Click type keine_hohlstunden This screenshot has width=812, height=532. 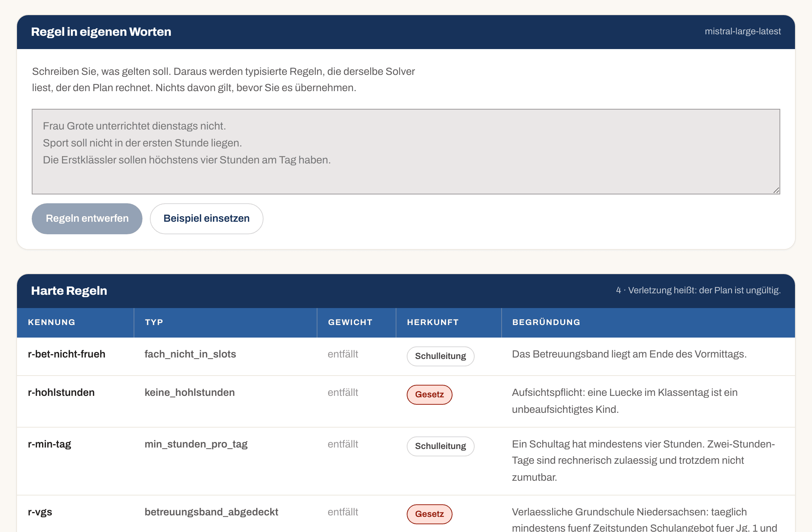(189, 393)
